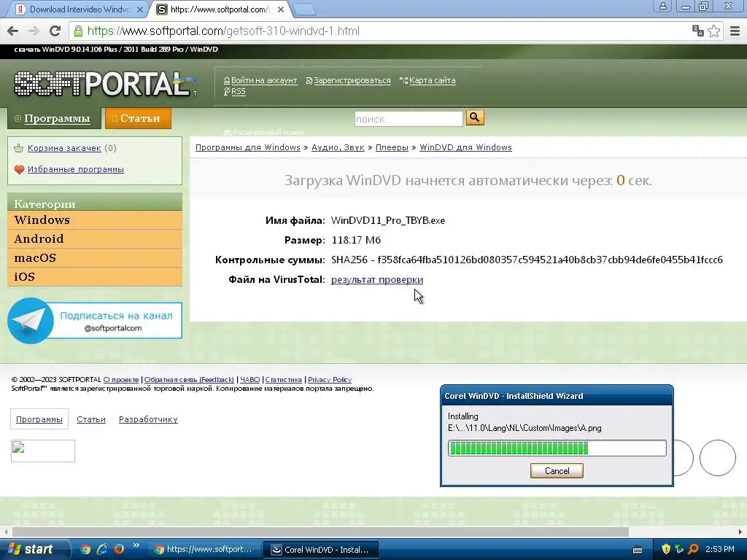
Task: Reload the softportal page
Action: (55, 31)
